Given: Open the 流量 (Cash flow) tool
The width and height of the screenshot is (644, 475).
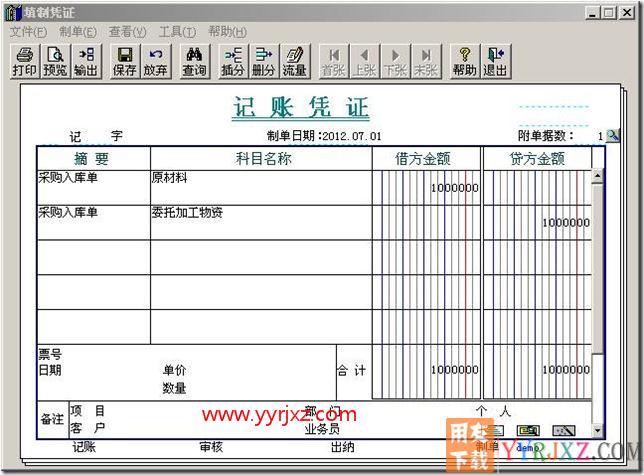Looking at the screenshot, I should pos(294,62).
